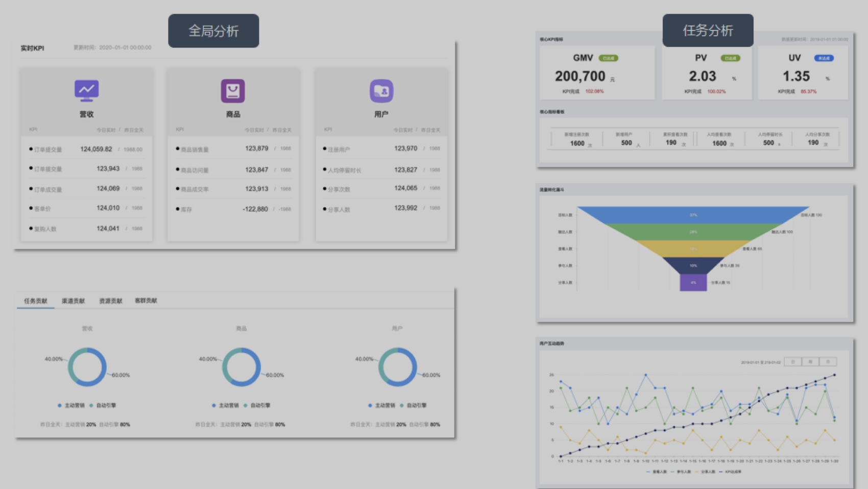Image resolution: width=868 pixels, height=489 pixels.
Task: Select the 周 range button on trend chart
Action: tap(810, 362)
